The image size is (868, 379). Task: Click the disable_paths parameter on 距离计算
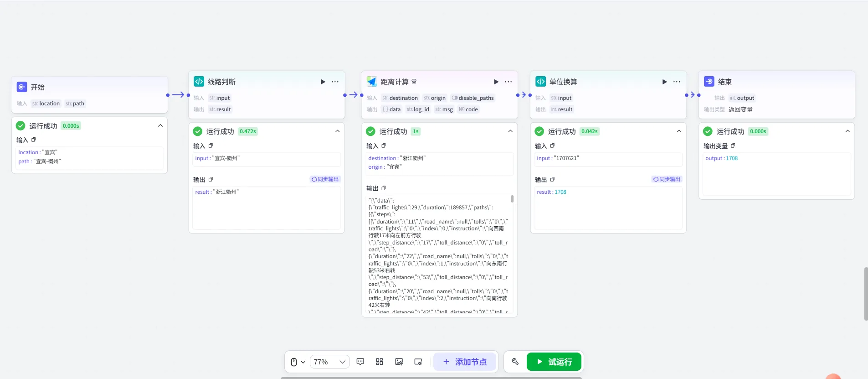tap(473, 98)
